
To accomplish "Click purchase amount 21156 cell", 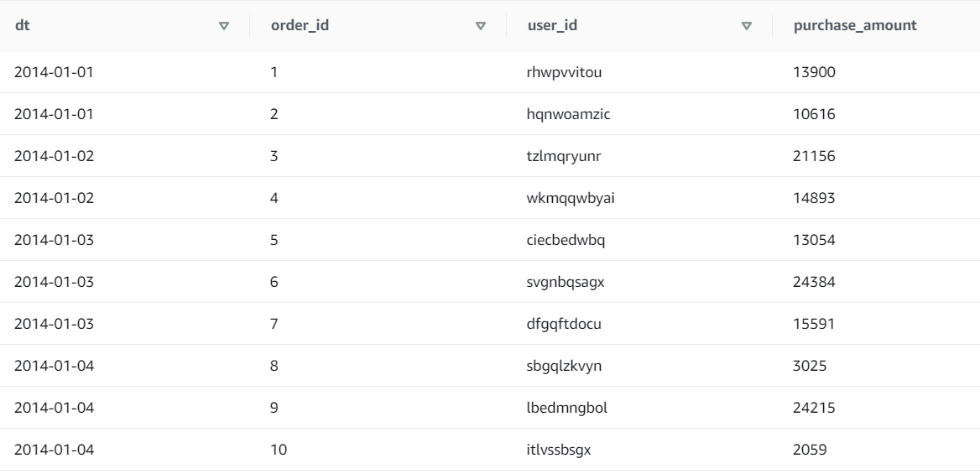I will point(814,156).
